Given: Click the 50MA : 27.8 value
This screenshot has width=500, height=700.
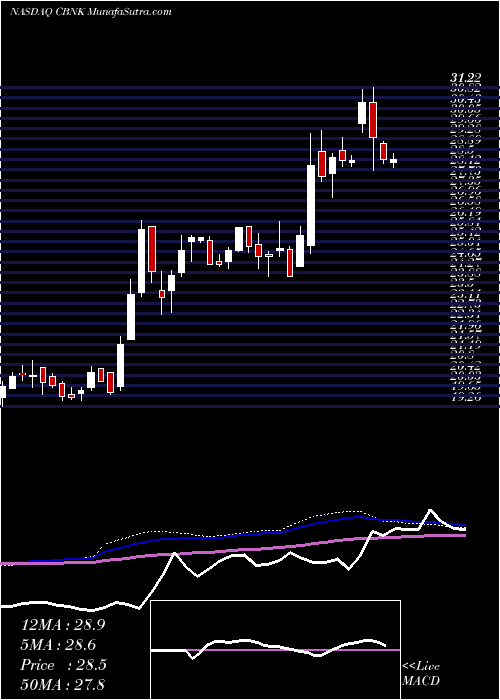Looking at the screenshot, I should [x=63, y=684].
